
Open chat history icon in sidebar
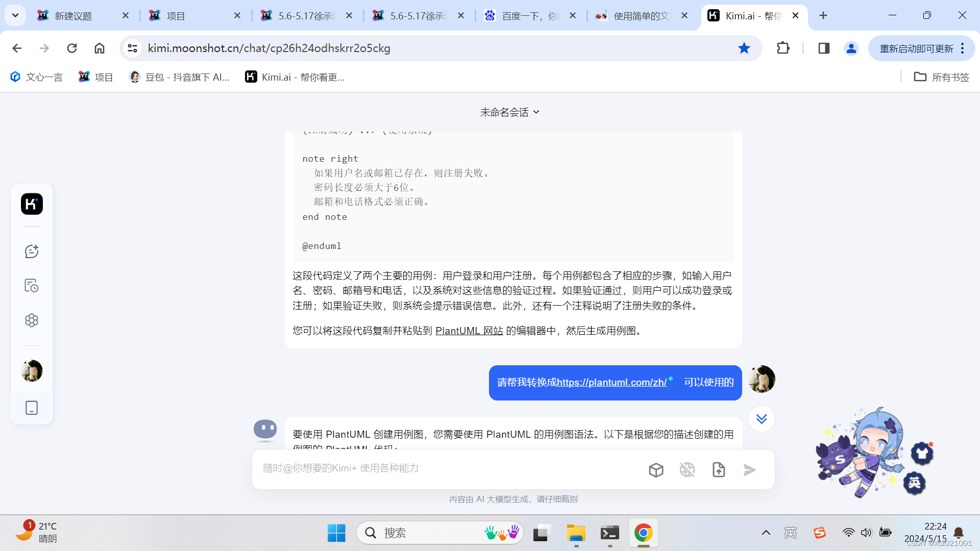pyautogui.click(x=32, y=286)
